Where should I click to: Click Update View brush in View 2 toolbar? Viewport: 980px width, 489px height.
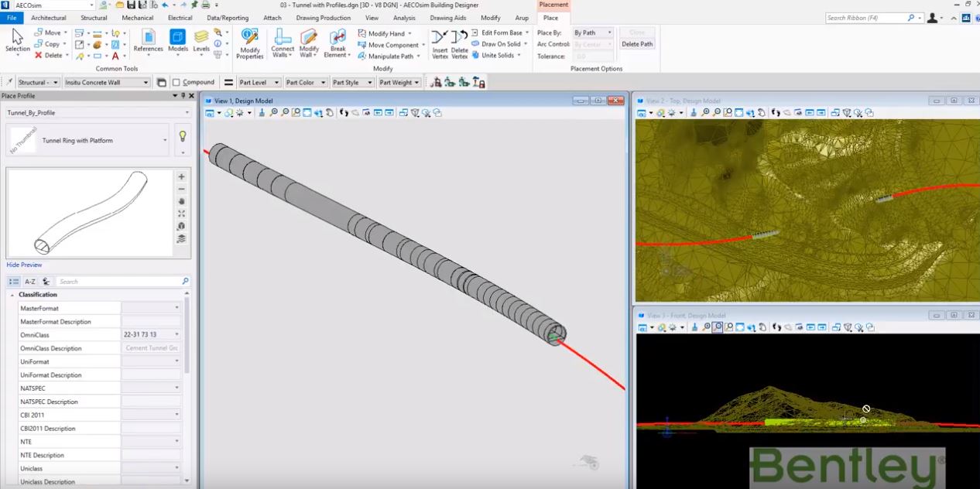coord(694,113)
